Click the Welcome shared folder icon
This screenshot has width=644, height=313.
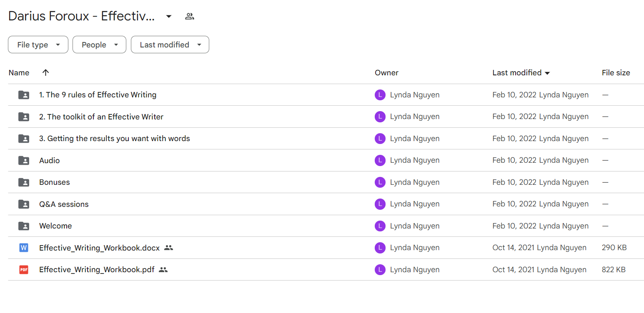click(x=24, y=226)
